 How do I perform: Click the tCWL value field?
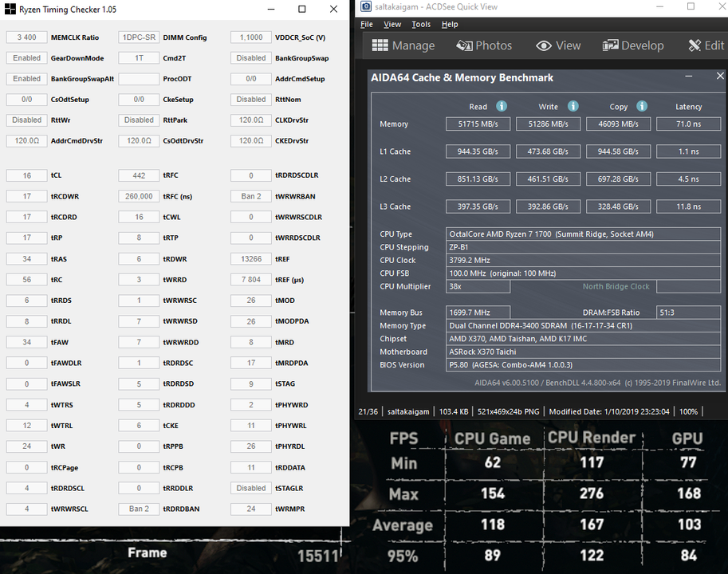(139, 217)
